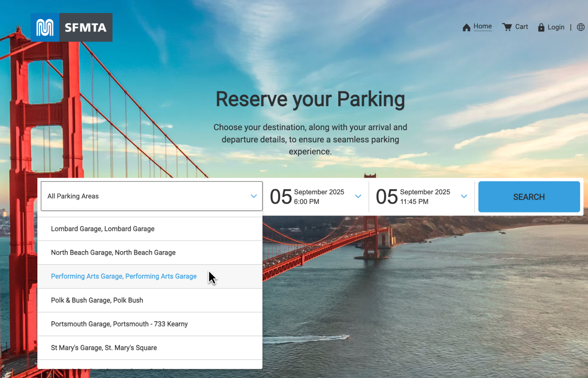Open the globe language selector

point(580,27)
